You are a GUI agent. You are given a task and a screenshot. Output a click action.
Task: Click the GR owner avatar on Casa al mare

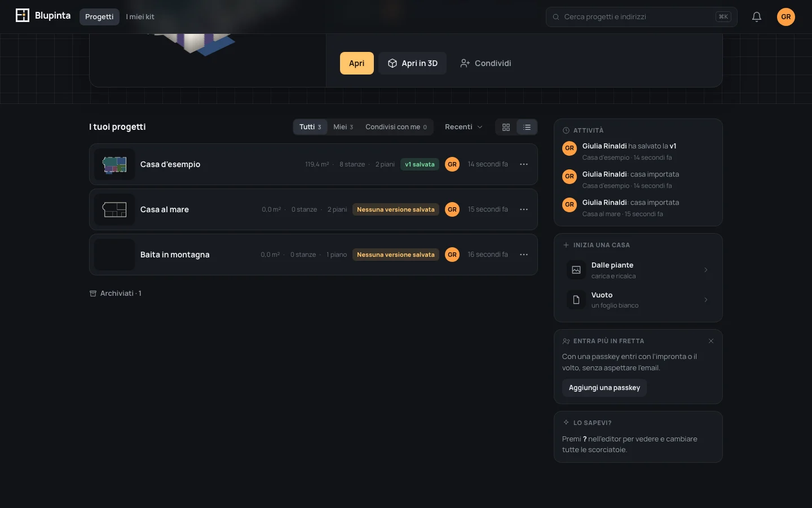(452, 209)
